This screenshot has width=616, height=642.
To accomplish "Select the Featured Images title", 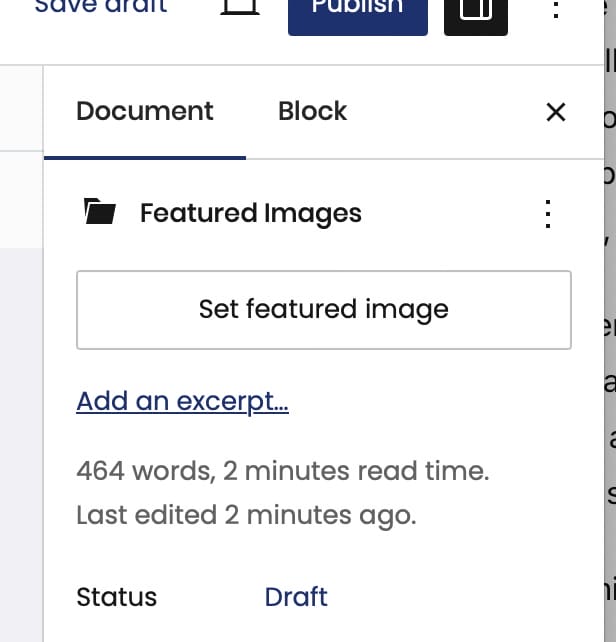I will [x=251, y=213].
